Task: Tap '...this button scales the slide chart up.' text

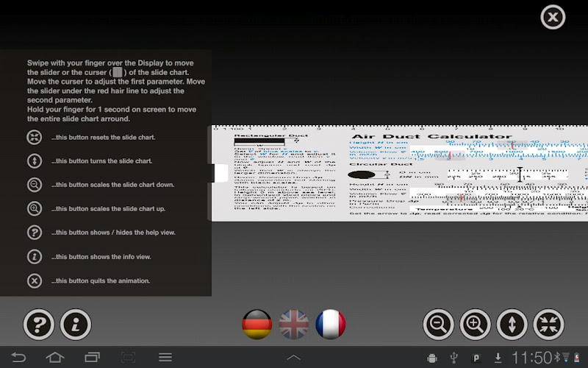Action: click(108, 209)
